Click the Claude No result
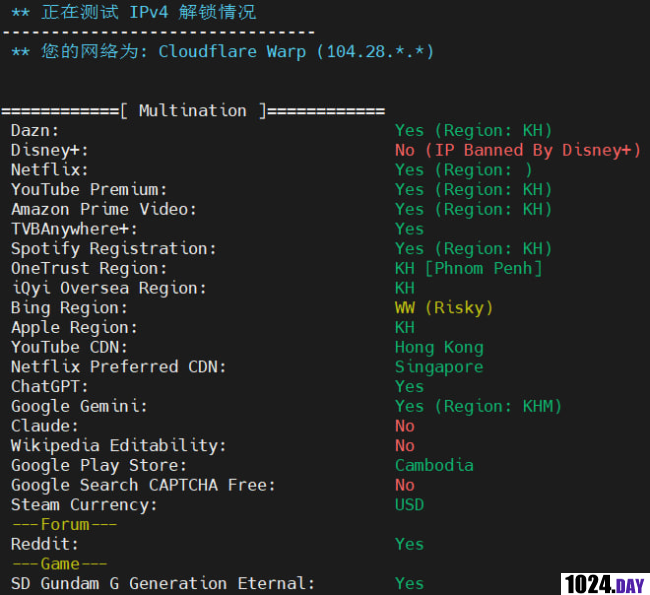 pos(405,426)
